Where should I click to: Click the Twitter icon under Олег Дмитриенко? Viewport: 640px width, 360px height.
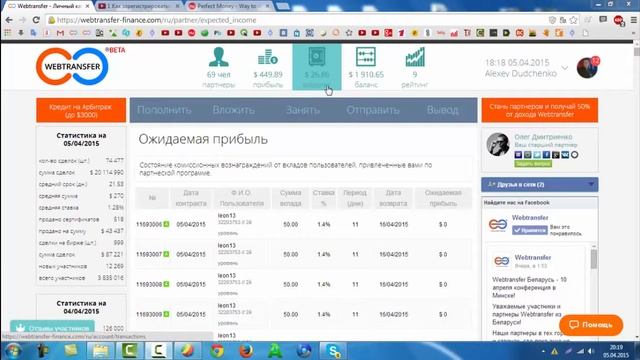tap(537, 155)
